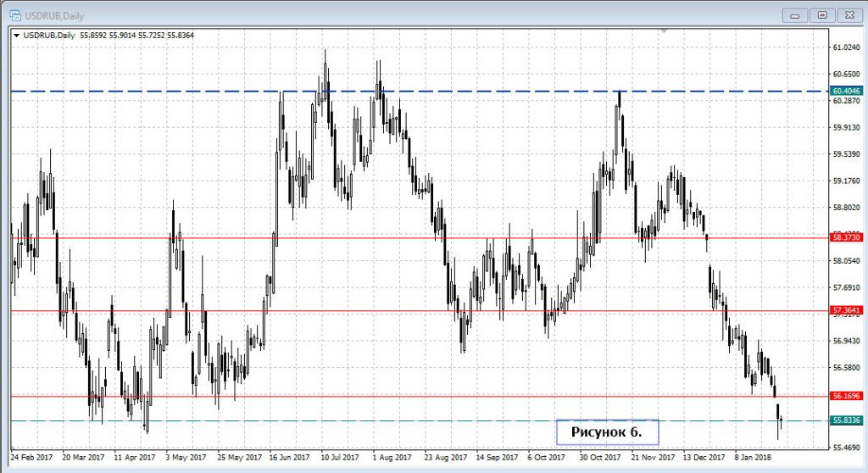
Task: Click the 8 Jan 2018 date on time axis
Action: 753,456
